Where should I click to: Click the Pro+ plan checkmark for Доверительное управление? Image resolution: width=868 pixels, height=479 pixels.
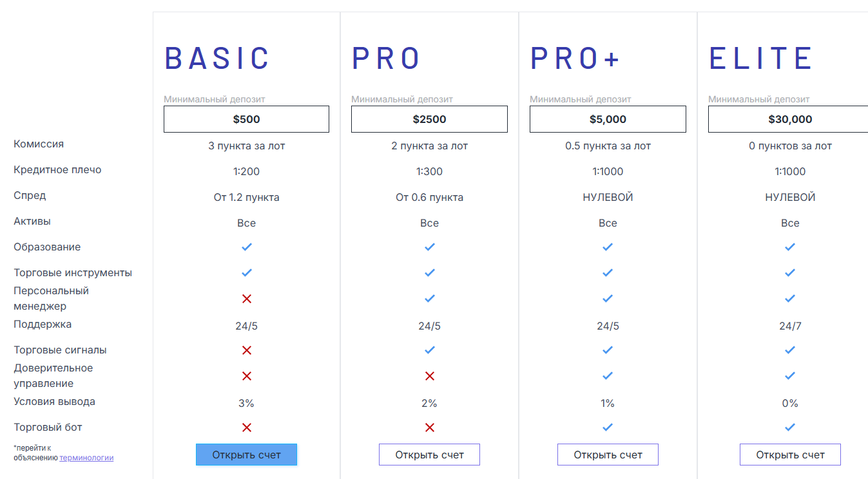[608, 376]
